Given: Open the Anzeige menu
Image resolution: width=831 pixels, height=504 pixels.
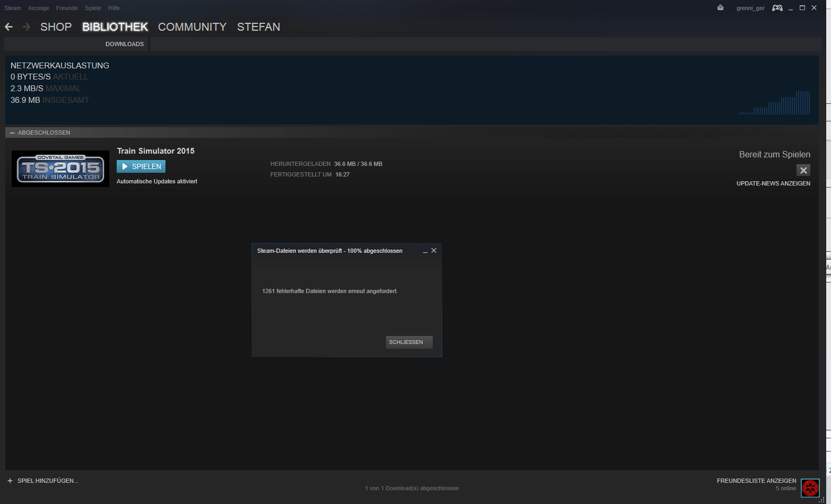Looking at the screenshot, I should 39,8.
